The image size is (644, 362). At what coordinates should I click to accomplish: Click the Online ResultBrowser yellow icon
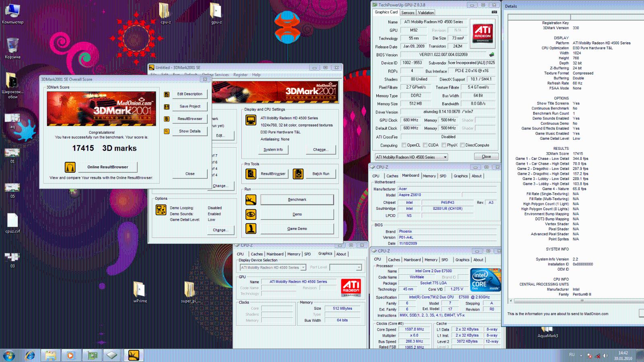(70, 167)
